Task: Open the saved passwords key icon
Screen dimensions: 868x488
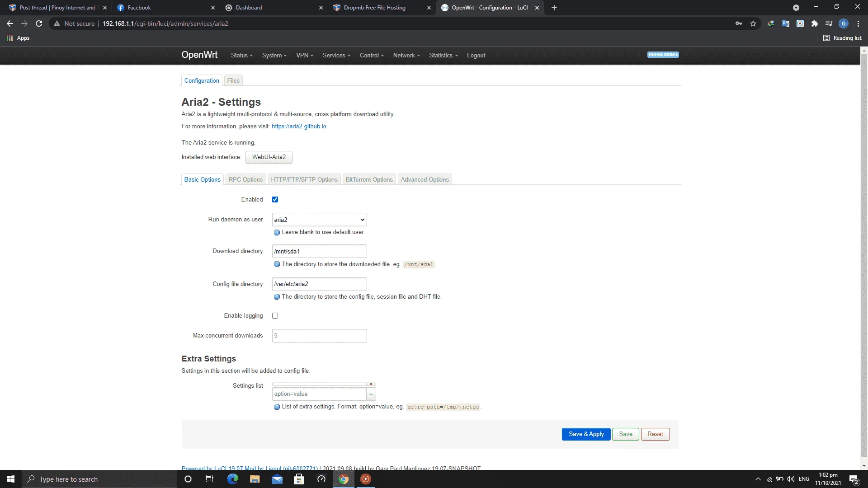Action: click(739, 23)
